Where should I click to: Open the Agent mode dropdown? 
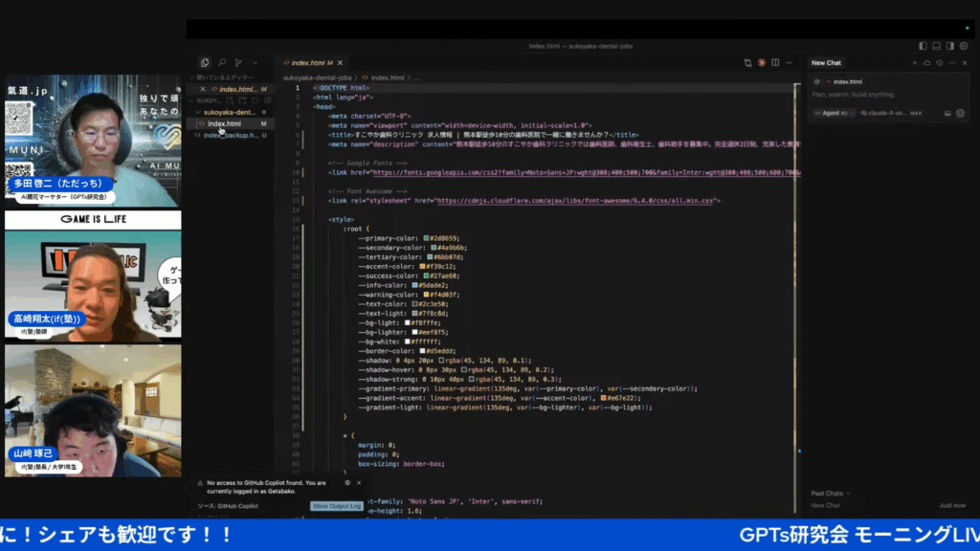click(x=834, y=113)
